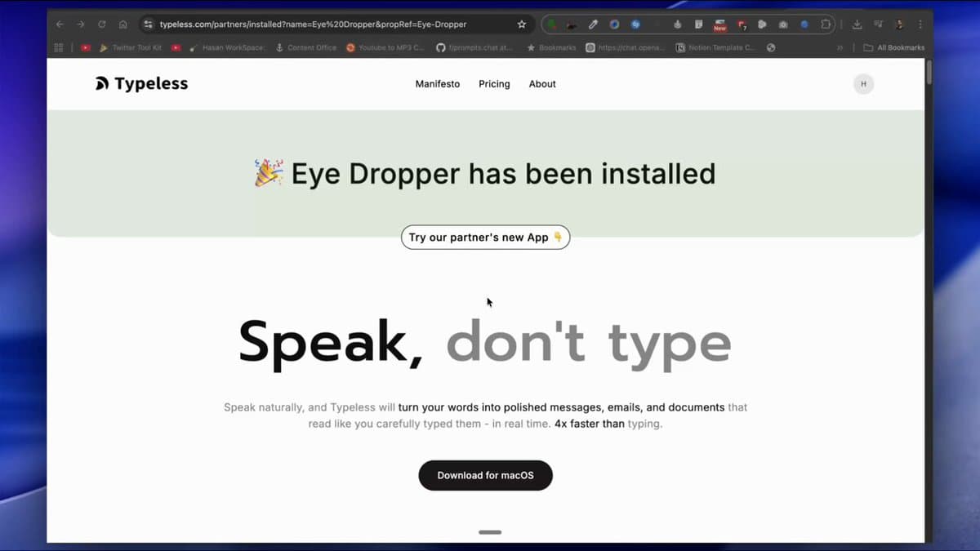Select Pricing in the site navigation
The height and width of the screenshot is (551, 980).
494,83
